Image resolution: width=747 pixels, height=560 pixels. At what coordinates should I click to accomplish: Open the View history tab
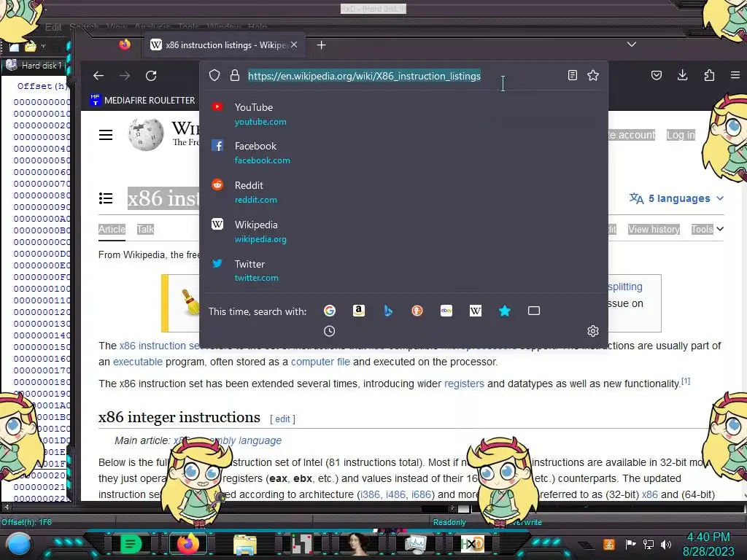click(x=654, y=229)
